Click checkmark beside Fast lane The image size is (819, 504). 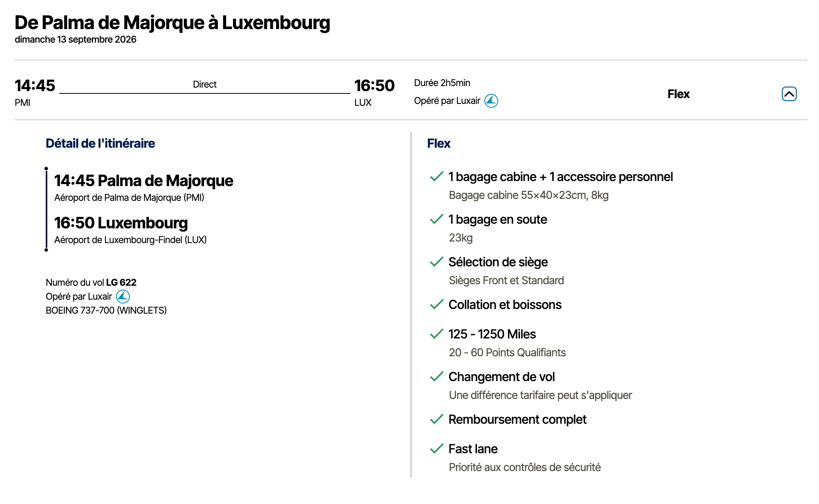(437, 449)
